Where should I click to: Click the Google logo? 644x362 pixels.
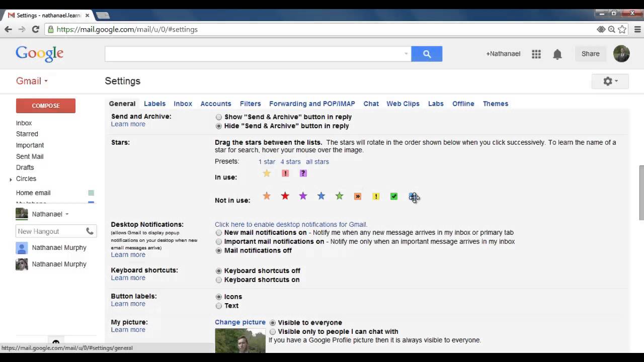[x=39, y=54]
